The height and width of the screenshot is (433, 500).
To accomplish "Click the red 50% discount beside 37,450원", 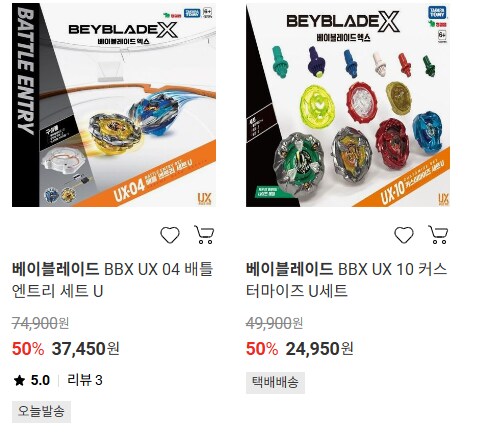I will coord(28,349).
